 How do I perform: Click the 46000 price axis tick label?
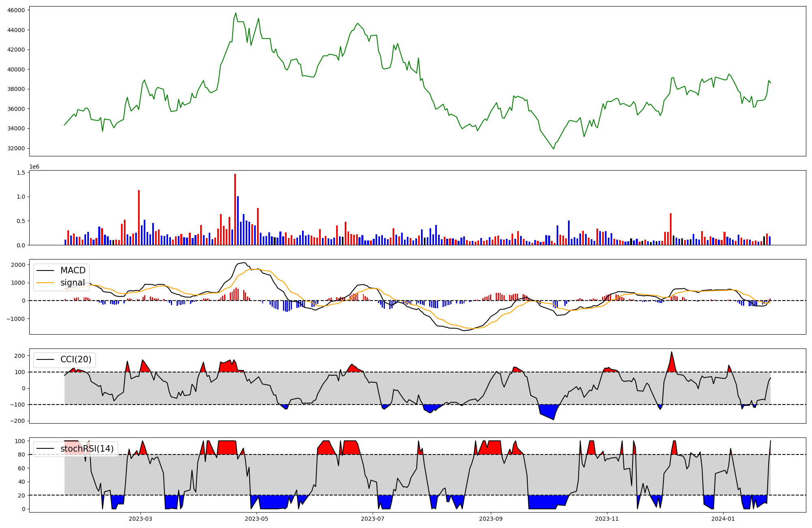(16, 10)
